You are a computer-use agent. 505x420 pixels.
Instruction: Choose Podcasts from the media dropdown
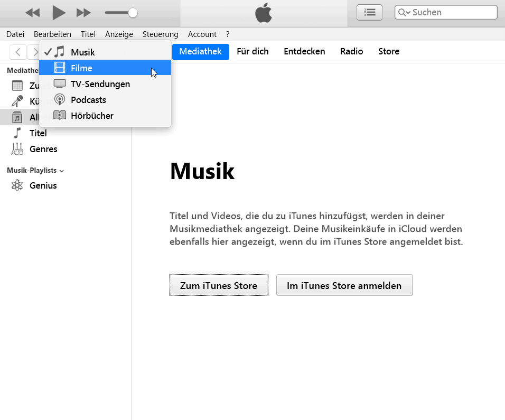point(105,99)
